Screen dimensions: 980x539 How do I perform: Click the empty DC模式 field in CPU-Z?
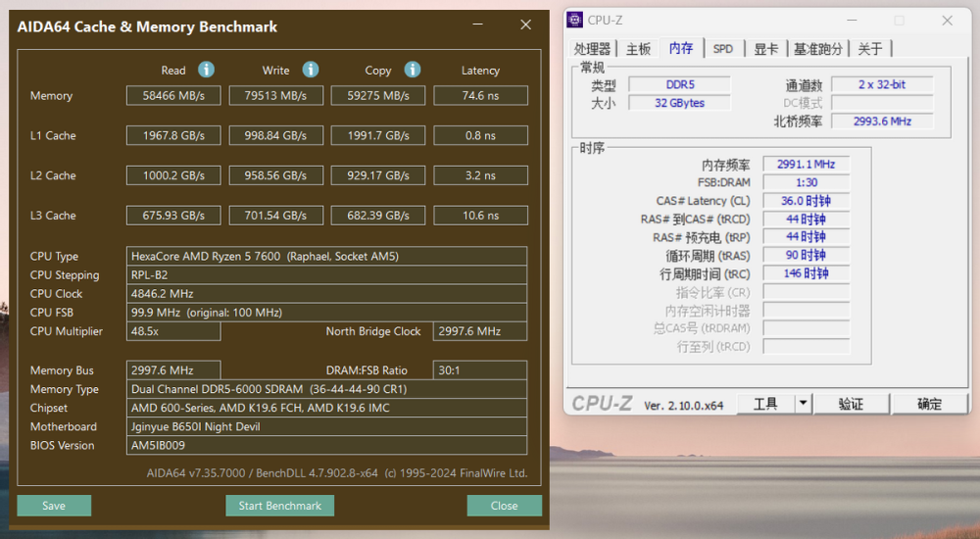click(882, 103)
